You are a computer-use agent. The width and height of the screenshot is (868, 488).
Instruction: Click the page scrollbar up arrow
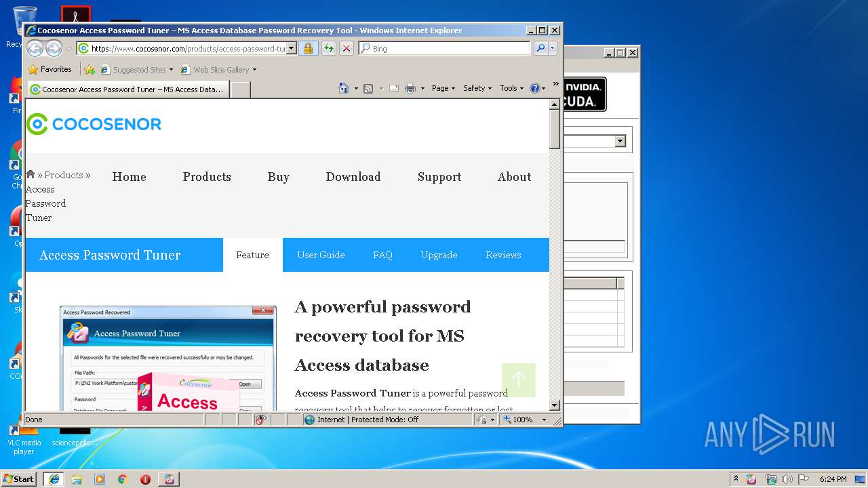555,104
